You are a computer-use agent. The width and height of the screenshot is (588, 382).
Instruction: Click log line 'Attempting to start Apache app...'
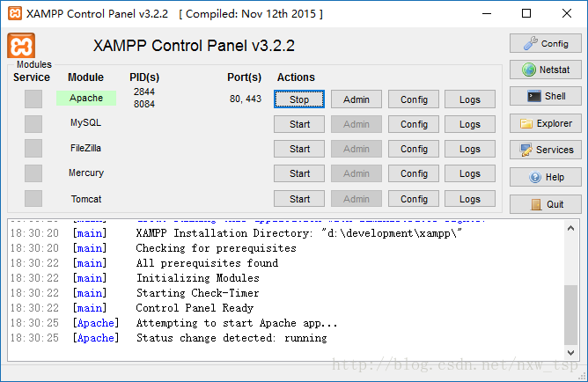click(x=237, y=323)
